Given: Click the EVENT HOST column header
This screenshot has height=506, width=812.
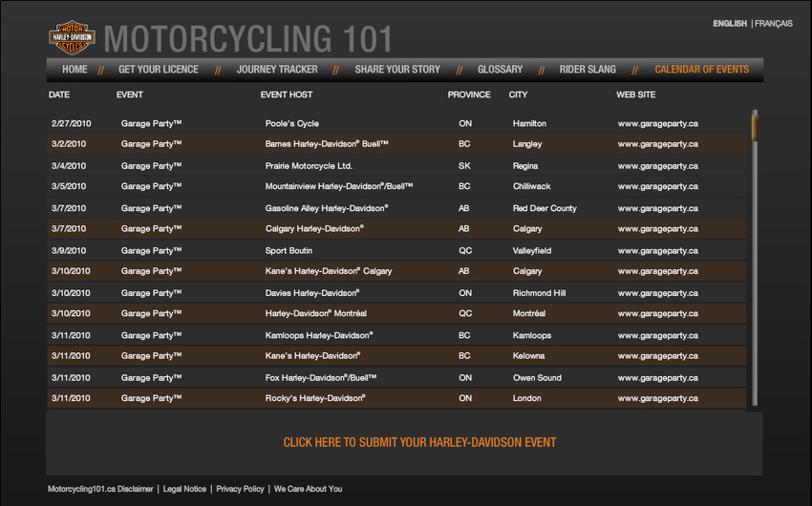Looking at the screenshot, I should [x=287, y=95].
